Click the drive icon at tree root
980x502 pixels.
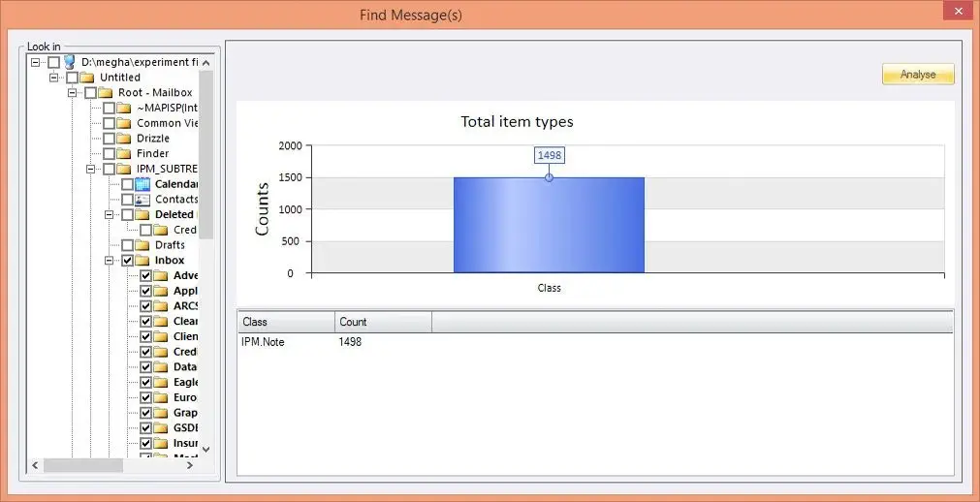[x=70, y=62]
